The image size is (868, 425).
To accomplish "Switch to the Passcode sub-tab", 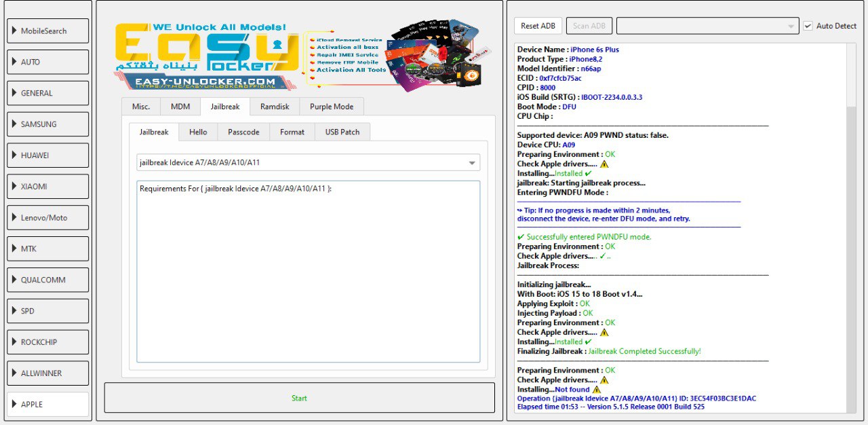I will click(x=243, y=132).
